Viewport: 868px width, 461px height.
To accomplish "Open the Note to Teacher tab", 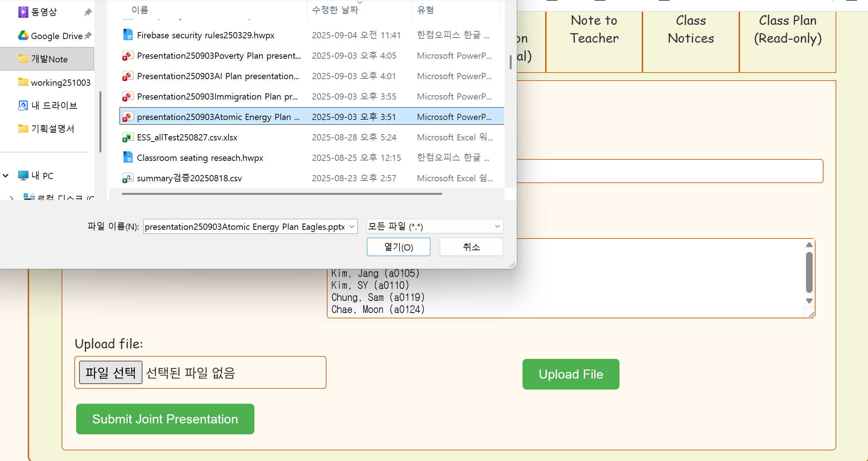I will 594,30.
